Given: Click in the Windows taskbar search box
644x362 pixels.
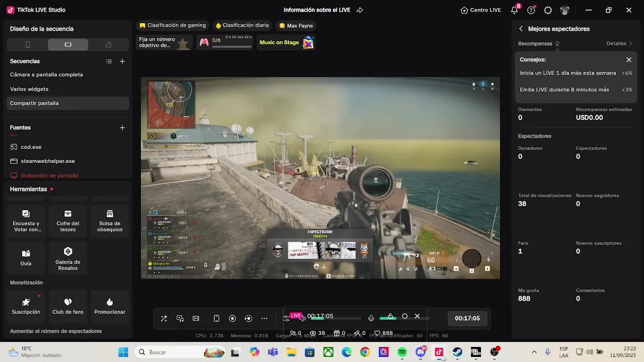Looking at the screenshot, I should [x=180, y=352].
